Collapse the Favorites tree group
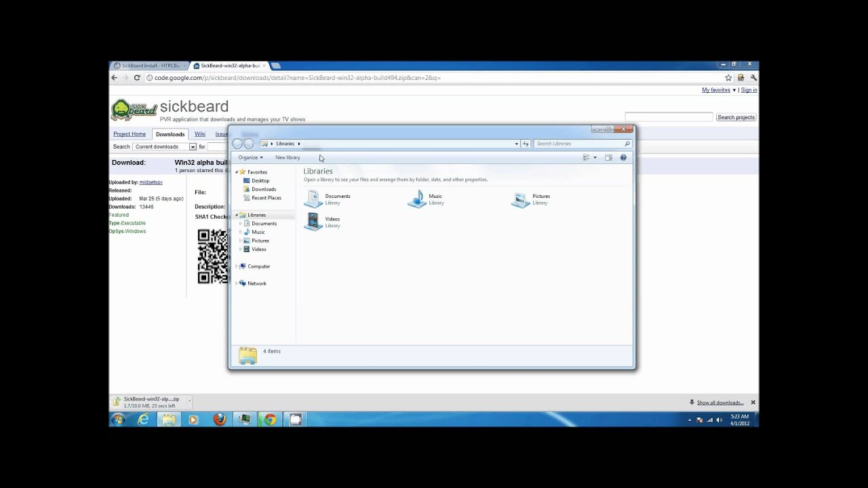The width and height of the screenshot is (868, 488). (x=237, y=172)
